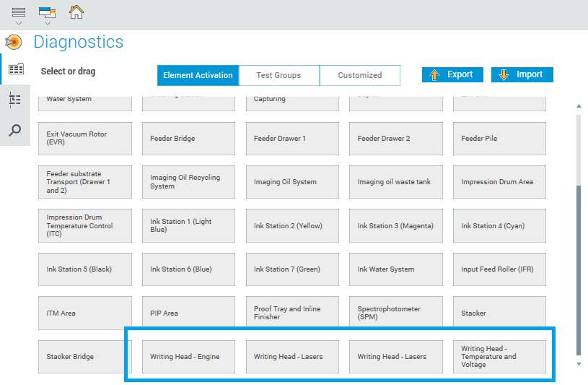The height and width of the screenshot is (385, 588).
Task: Select the Spectrophotometer (SPM) tile
Action: pos(396,312)
